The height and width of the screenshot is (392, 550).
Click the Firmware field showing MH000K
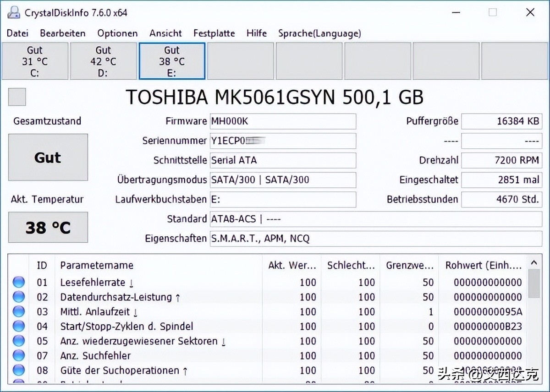pyautogui.click(x=283, y=121)
